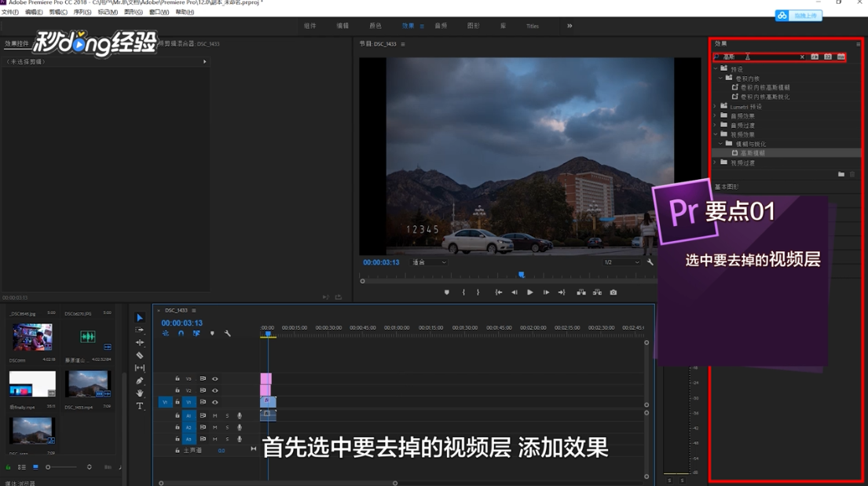The image size is (868, 486).
Task: Create new custom bin in Effects panel
Action: 841,174
